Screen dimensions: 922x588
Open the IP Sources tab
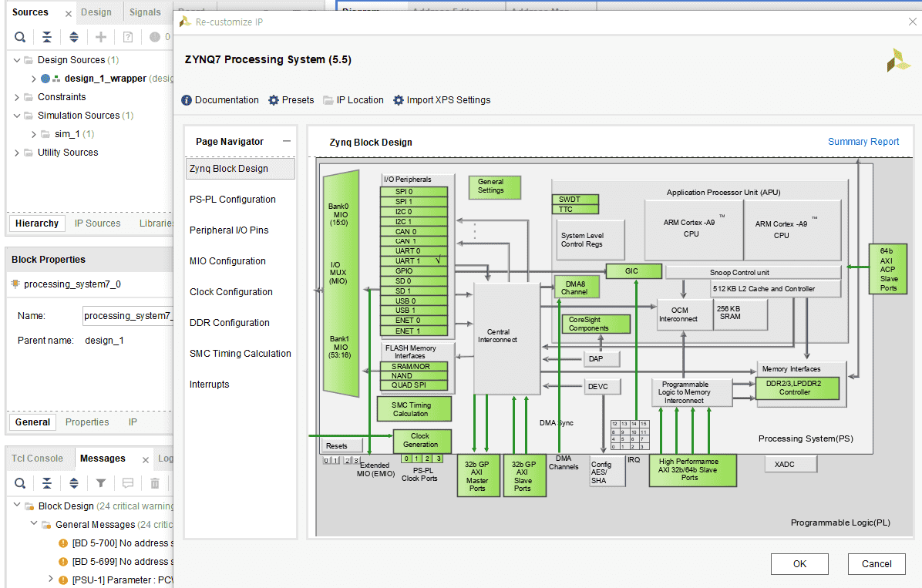pos(98,223)
